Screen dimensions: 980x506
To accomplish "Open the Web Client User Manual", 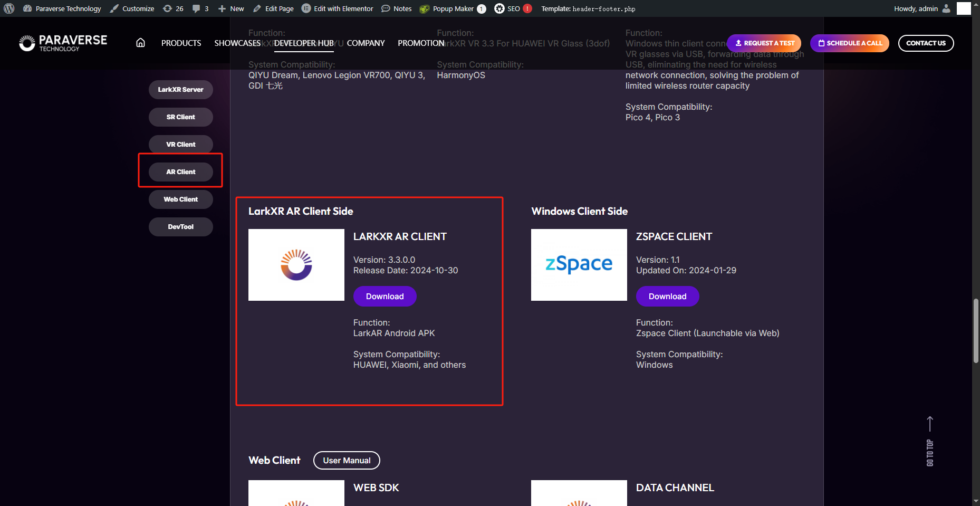I will coord(347,460).
